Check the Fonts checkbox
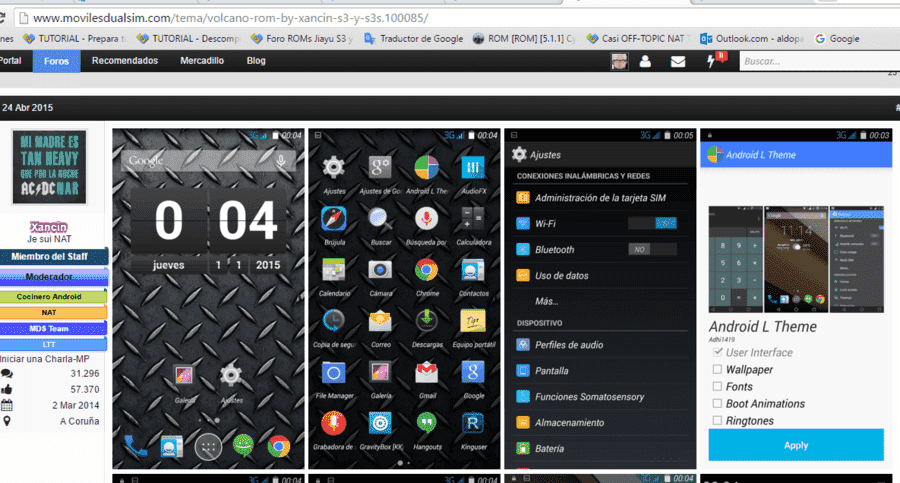900x483 pixels. click(x=717, y=387)
